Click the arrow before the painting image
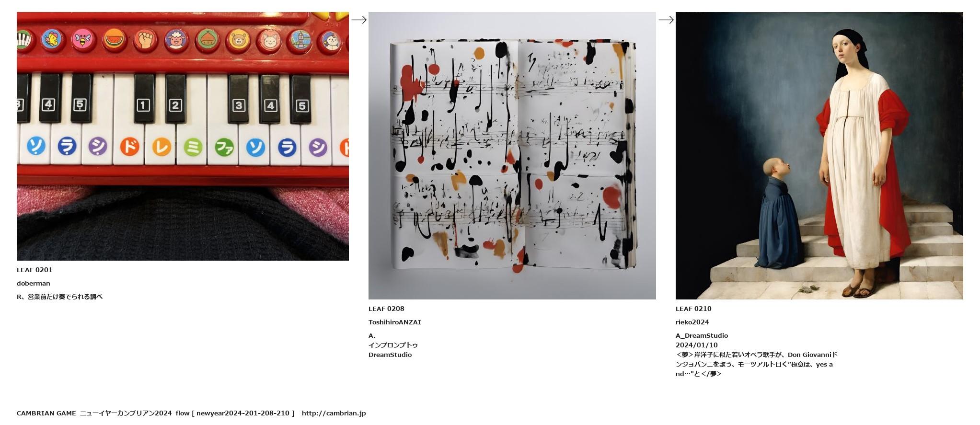Screen dimensions: 980x425 [x=666, y=20]
